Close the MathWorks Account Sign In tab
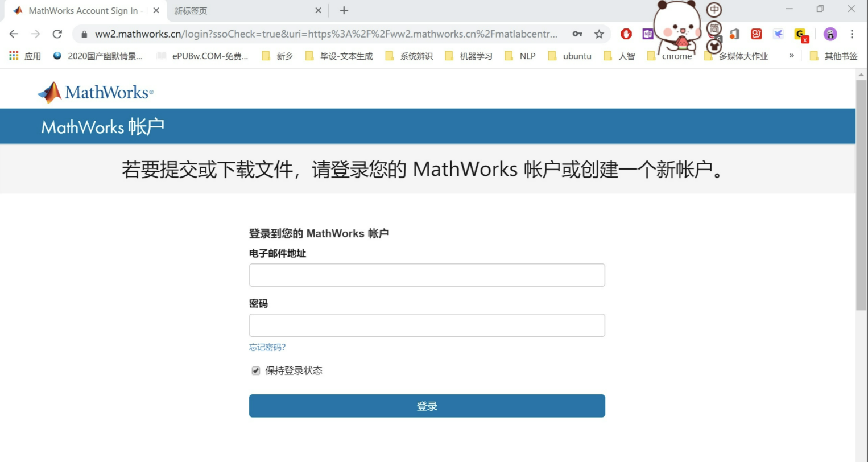 [156, 10]
